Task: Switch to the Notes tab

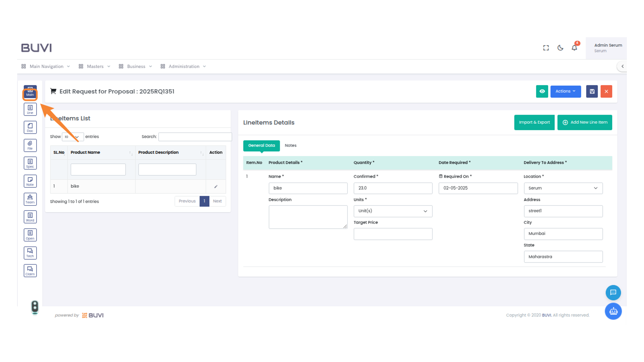Action: point(290,145)
